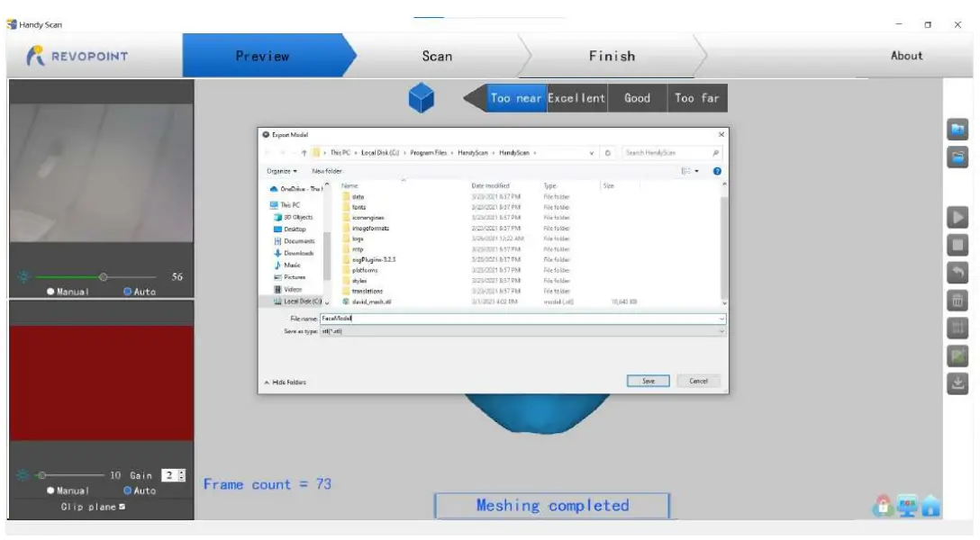Open the view options dropdown in Export dialog
Screen dimensions: 980x540
coord(697,171)
